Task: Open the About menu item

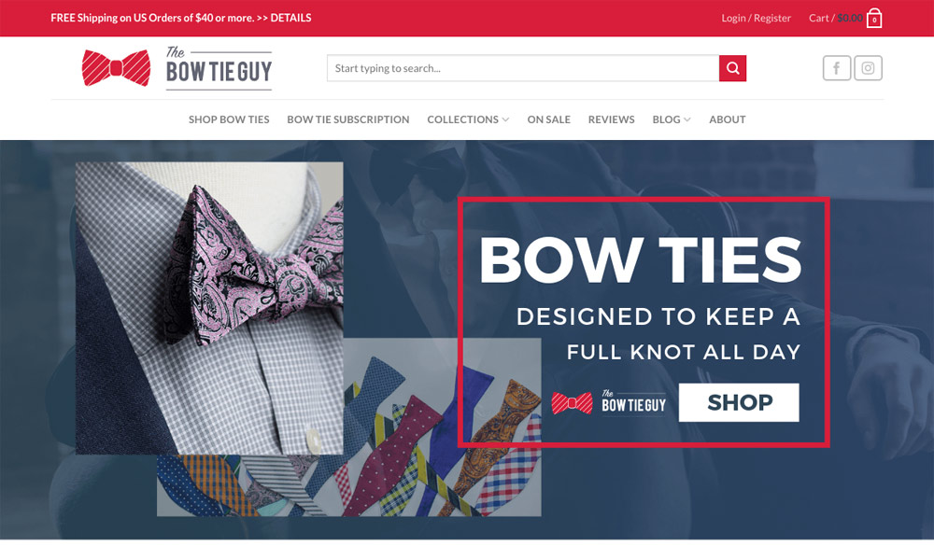Action: (728, 119)
